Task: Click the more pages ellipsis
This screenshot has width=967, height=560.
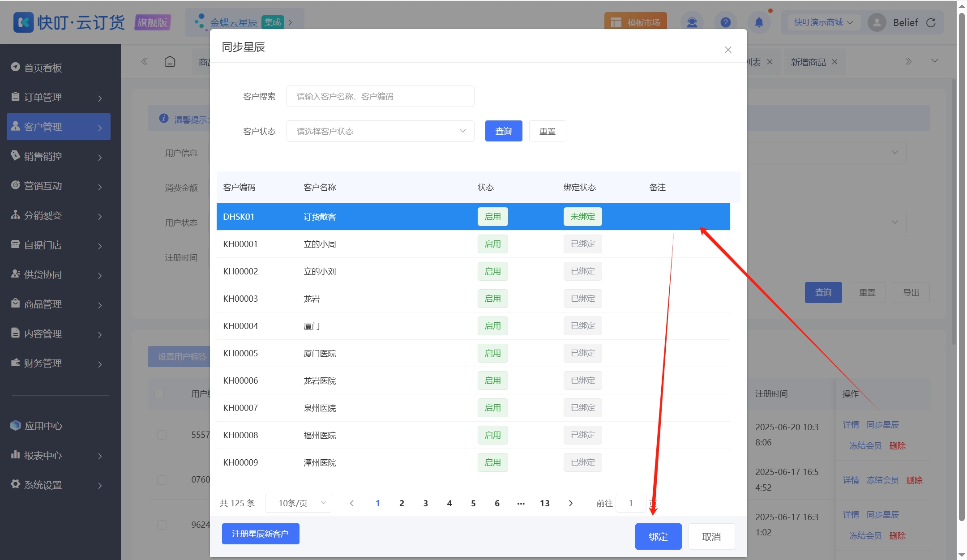Action: point(521,503)
